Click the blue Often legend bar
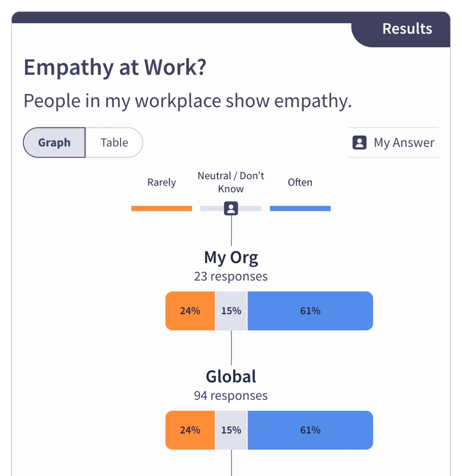Screen dimensions: 462x476 pyautogui.click(x=300, y=208)
